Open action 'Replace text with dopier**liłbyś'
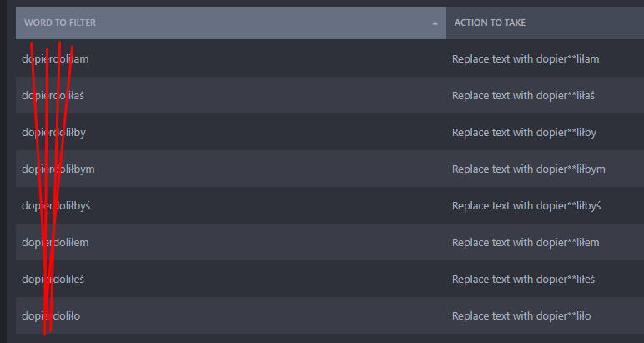The image size is (644, 343). [x=526, y=206]
